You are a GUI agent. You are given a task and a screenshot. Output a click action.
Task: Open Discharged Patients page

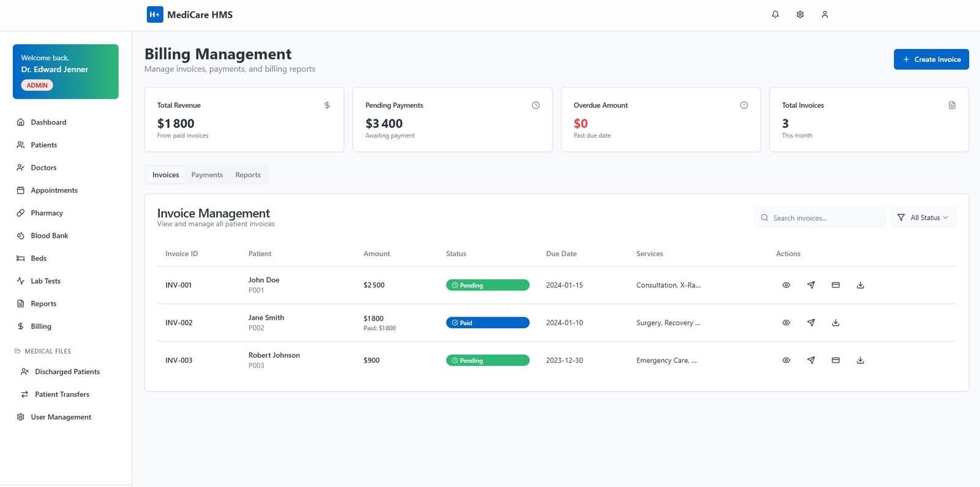point(68,372)
